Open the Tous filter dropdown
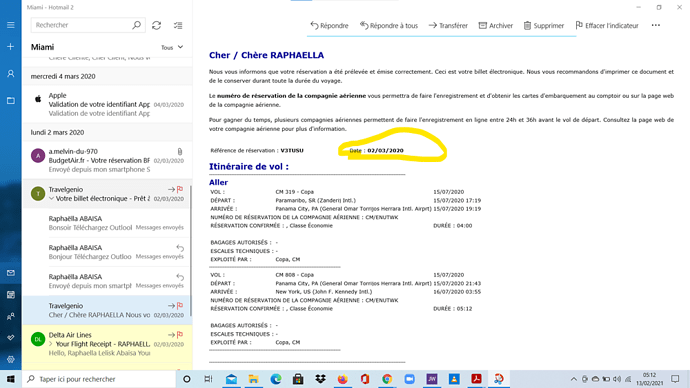690x388 pixels. tap(172, 48)
